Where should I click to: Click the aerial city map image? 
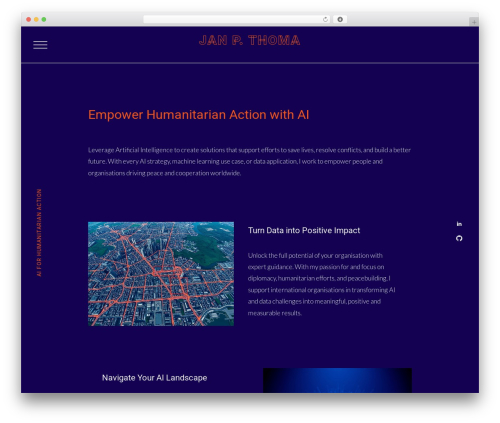[161, 274]
